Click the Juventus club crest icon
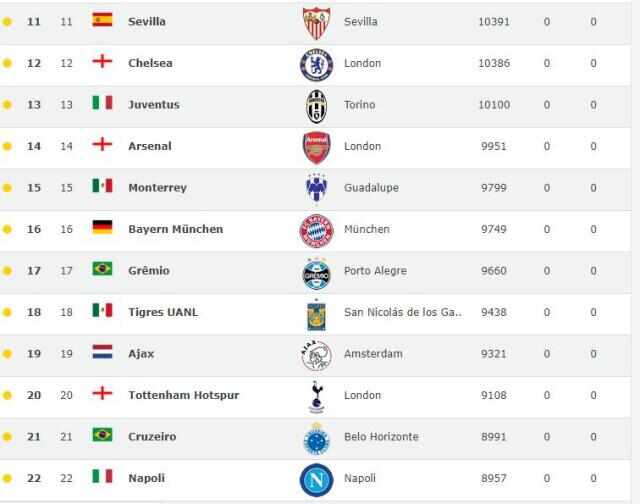 point(316,105)
